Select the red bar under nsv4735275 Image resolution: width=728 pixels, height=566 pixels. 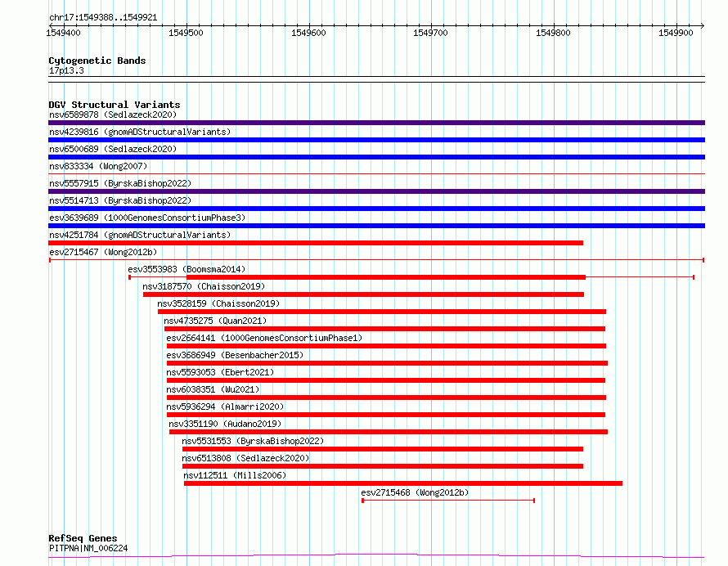pos(385,329)
